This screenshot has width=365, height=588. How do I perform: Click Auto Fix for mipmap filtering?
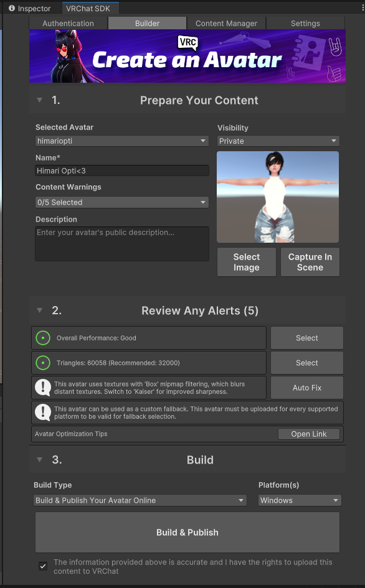click(x=307, y=388)
